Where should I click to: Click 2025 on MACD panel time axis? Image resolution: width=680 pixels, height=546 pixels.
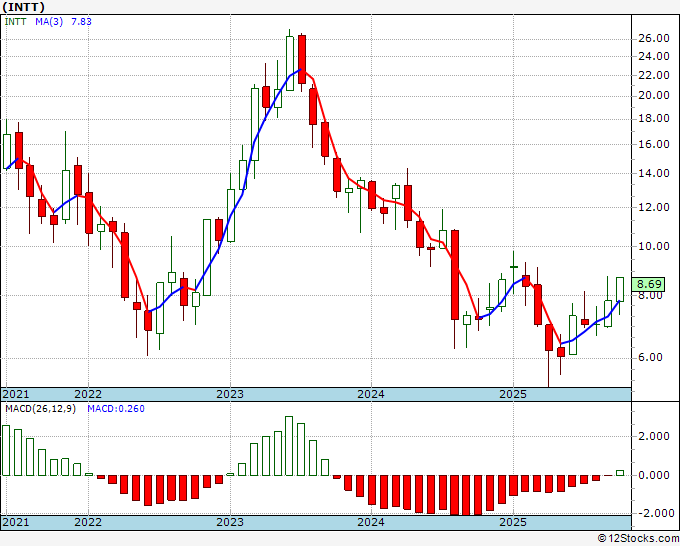click(513, 522)
